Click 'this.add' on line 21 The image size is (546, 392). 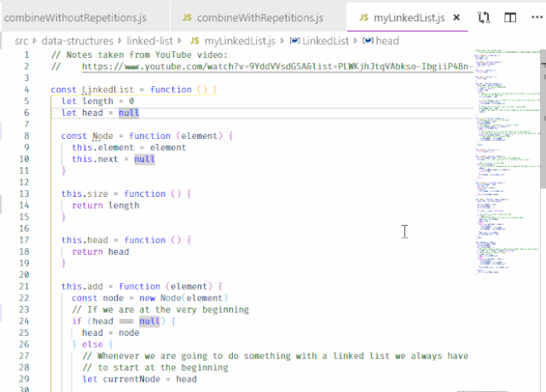[x=82, y=286]
